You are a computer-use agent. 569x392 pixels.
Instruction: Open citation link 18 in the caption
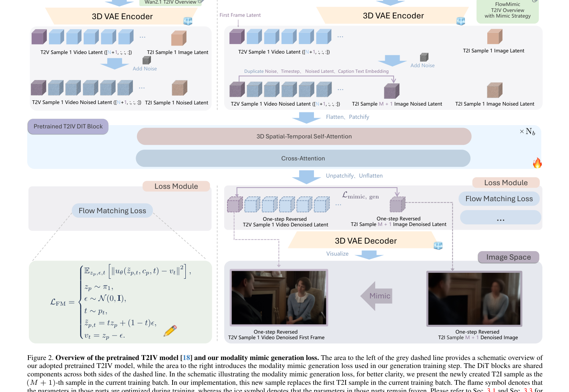187,358
